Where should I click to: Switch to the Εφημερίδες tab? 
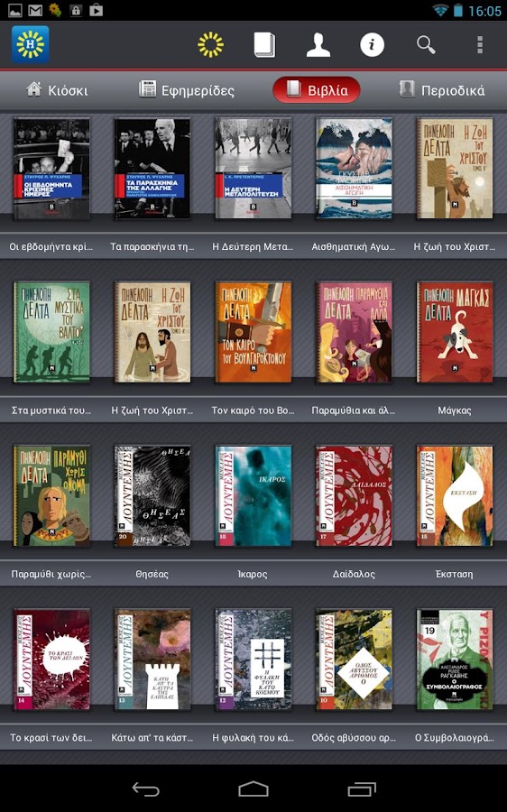click(187, 90)
